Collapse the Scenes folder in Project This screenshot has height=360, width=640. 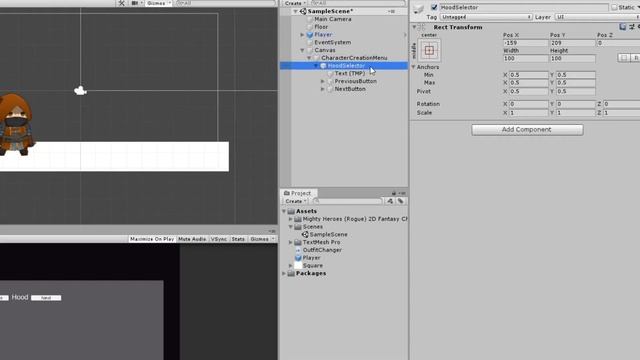(x=291, y=227)
